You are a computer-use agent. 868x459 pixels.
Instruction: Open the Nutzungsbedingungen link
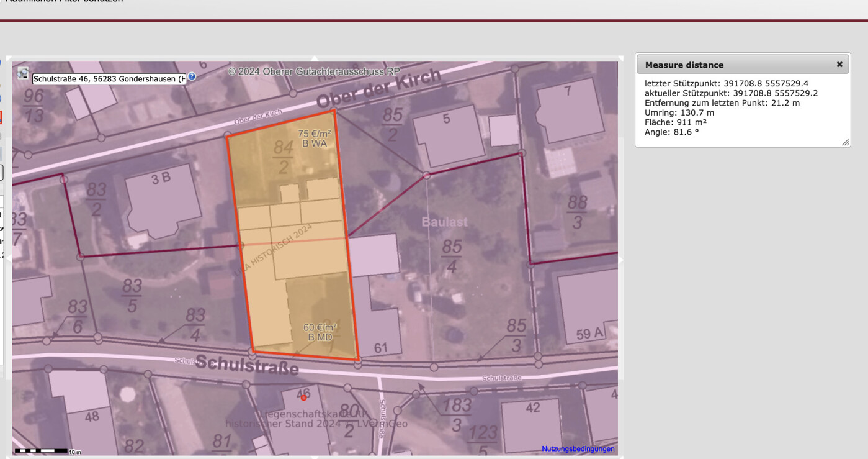(x=578, y=448)
